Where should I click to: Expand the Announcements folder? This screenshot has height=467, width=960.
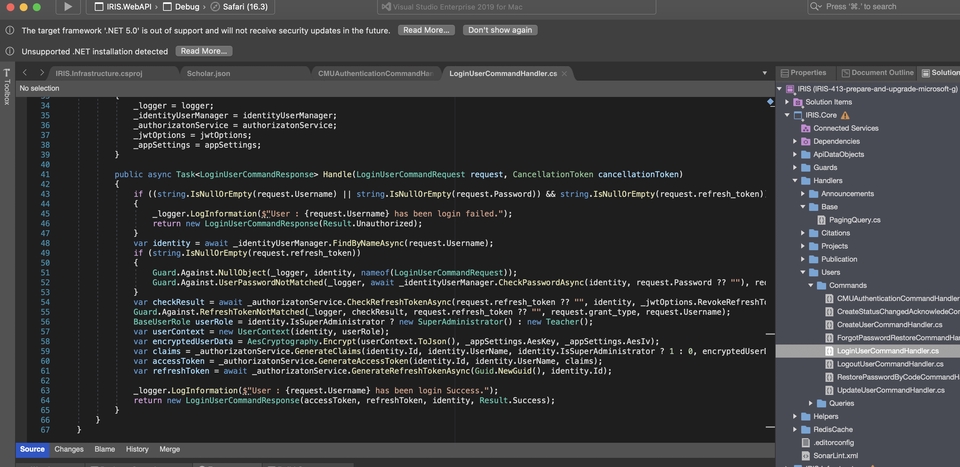803,193
